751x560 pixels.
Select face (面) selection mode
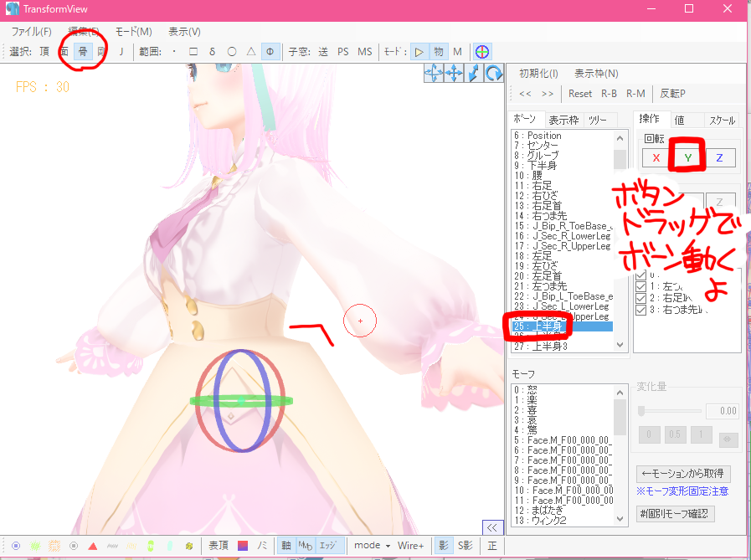[64, 52]
